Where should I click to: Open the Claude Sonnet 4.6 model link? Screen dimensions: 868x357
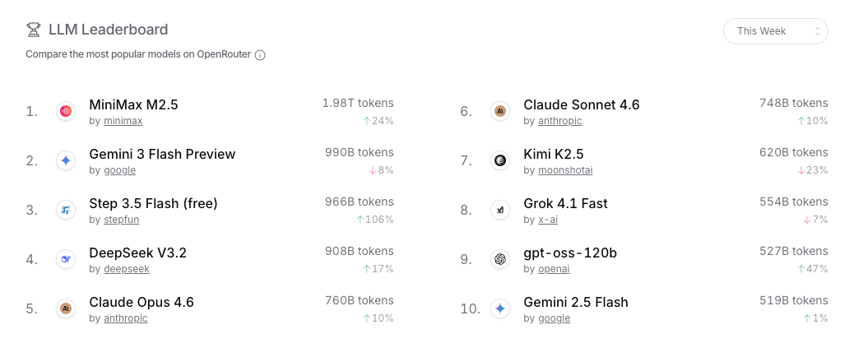[x=581, y=104]
